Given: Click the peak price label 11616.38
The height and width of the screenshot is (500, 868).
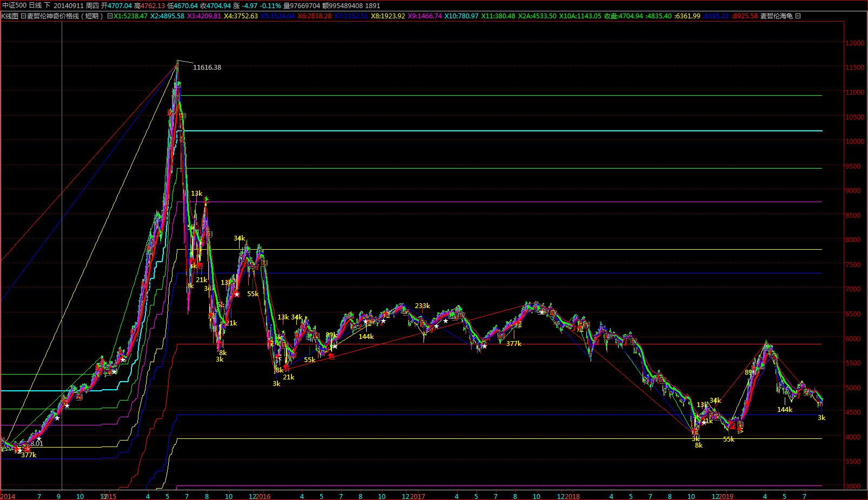Looking at the screenshot, I should point(207,68).
